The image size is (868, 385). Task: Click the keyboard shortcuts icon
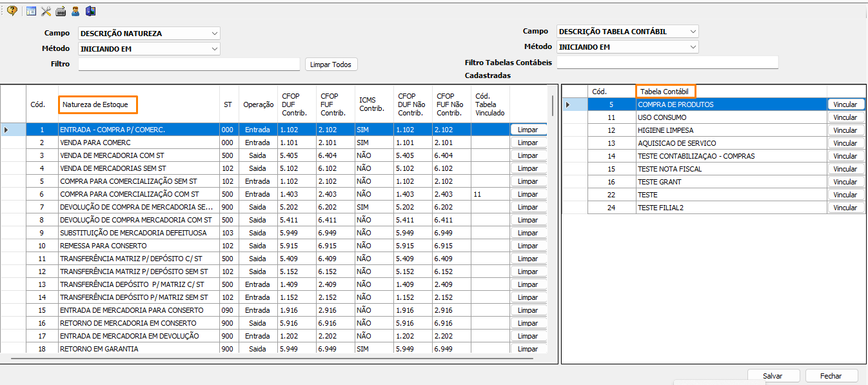(61, 11)
